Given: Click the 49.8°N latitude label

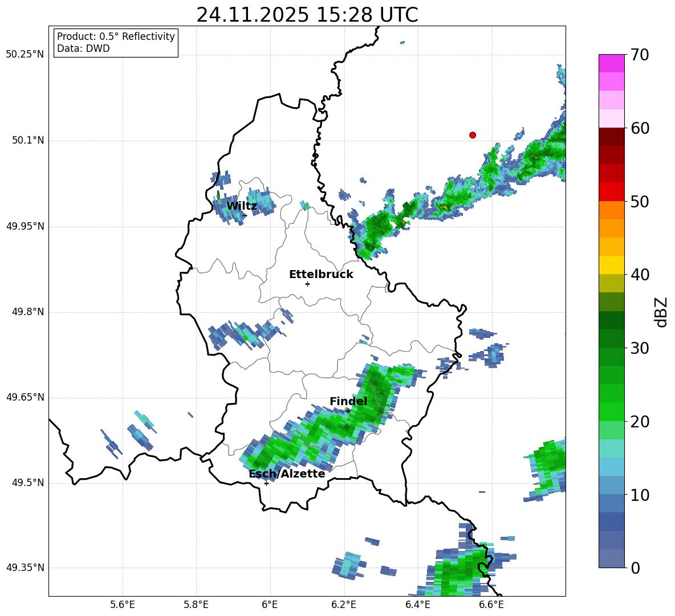Looking at the screenshot, I should [28, 312].
